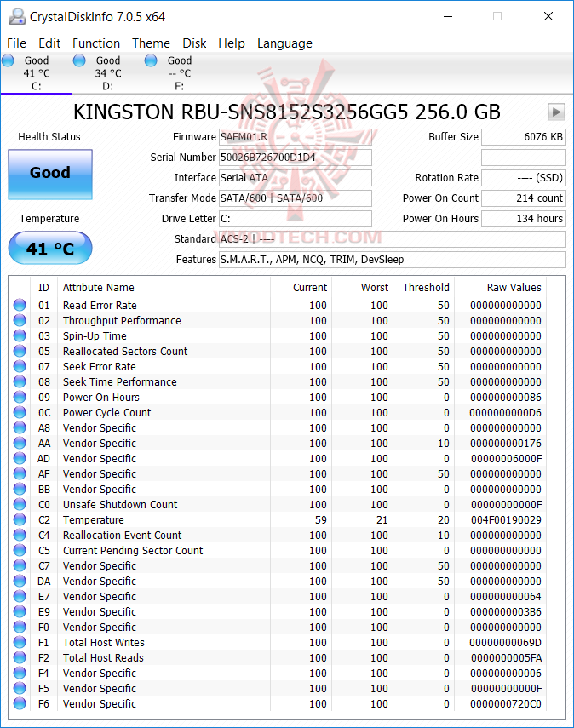
Task: Click the Transfer Mode field
Action: (296, 198)
